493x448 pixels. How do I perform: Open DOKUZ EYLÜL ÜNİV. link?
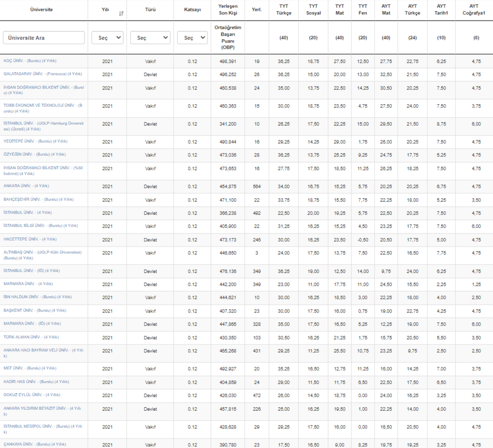tap(32, 395)
